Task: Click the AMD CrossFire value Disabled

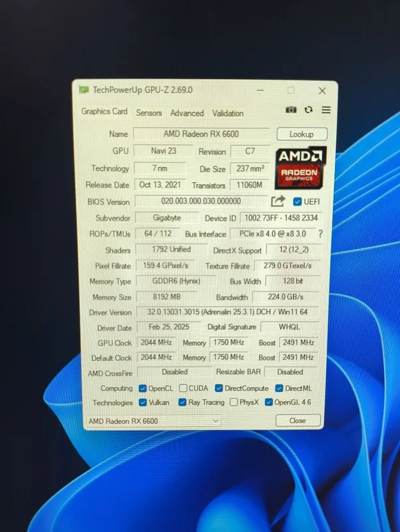Action: pyautogui.click(x=174, y=372)
